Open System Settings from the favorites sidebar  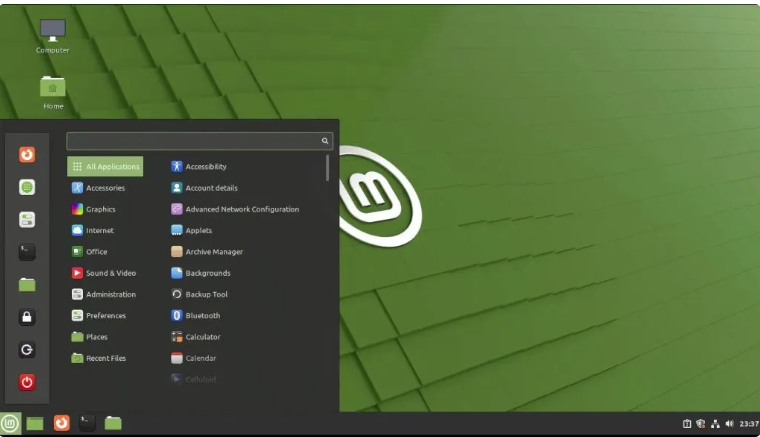point(27,219)
